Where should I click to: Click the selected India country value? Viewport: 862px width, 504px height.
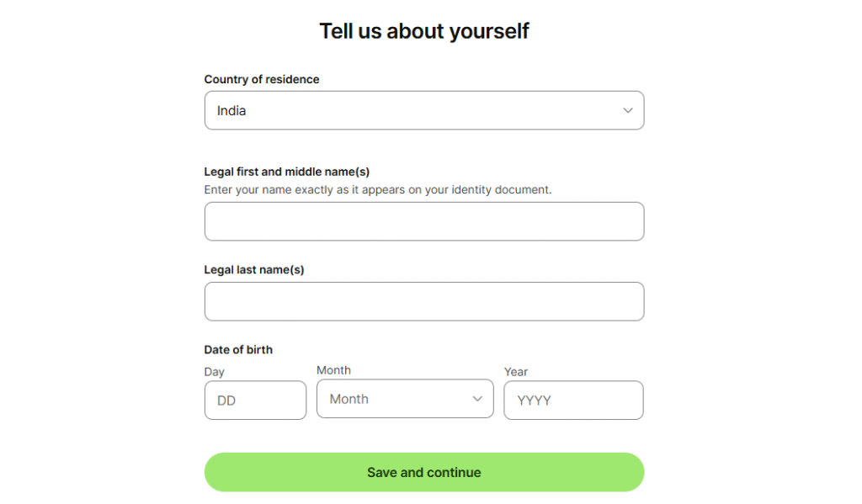pyautogui.click(x=231, y=110)
